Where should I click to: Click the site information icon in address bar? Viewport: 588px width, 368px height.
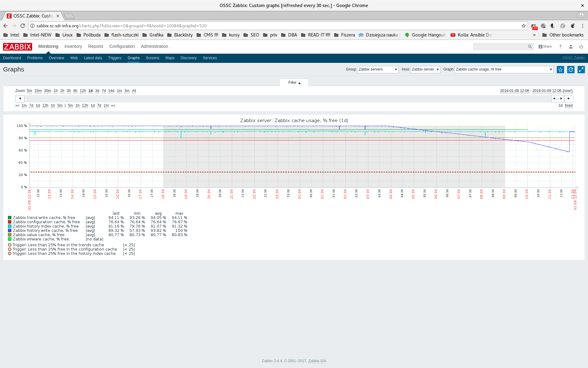point(32,26)
